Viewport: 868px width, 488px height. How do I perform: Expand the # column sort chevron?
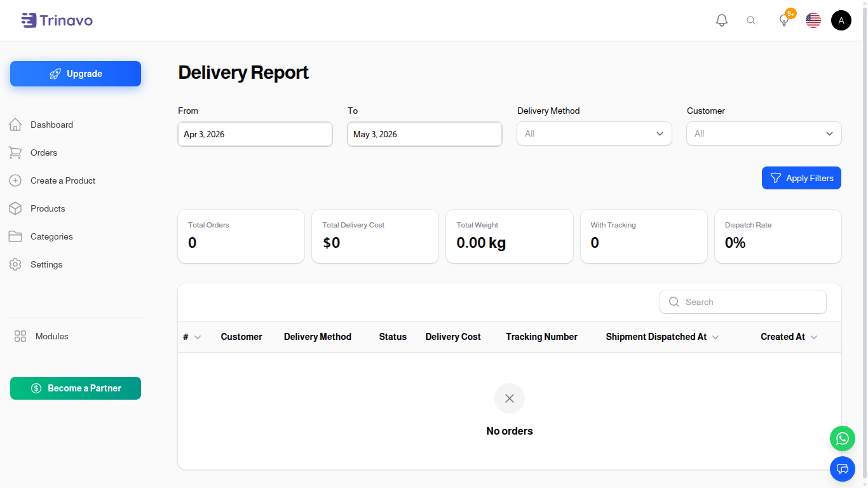tap(198, 337)
